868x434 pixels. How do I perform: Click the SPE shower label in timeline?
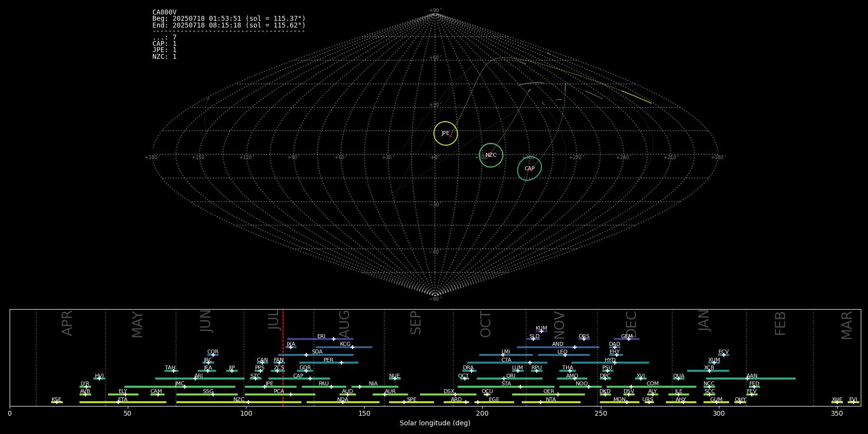(411, 400)
